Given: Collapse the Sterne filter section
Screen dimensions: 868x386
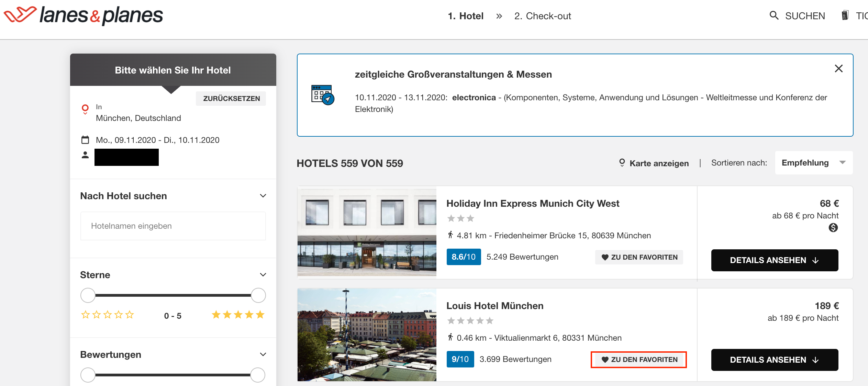Looking at the screenshot, I should pyautogui.click(x=263, y=275).
